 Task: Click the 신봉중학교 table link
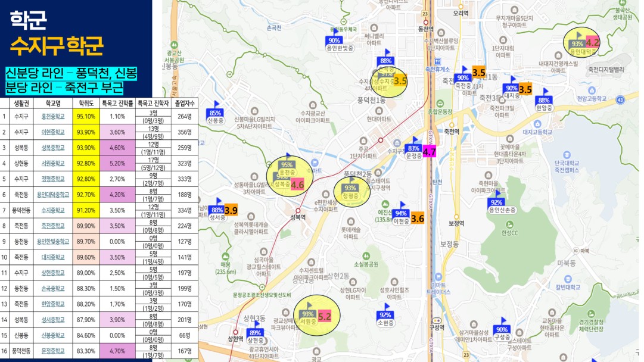click(53, 335)
